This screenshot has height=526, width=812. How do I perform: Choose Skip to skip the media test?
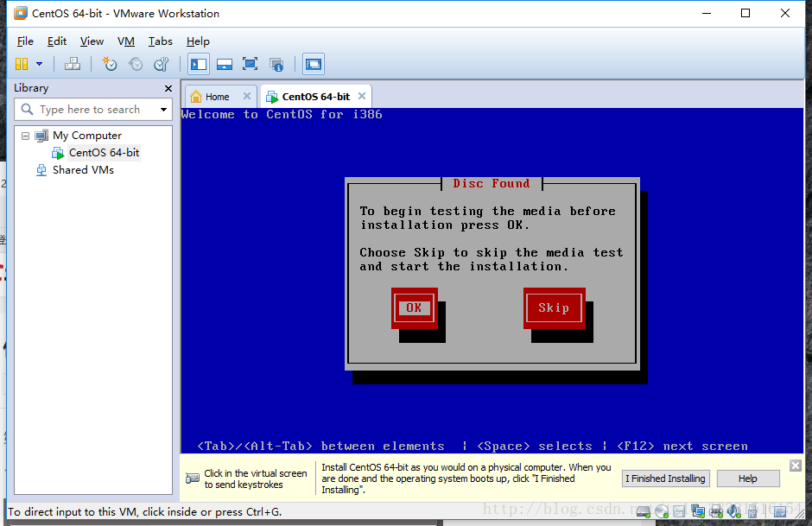coord(554,308)
